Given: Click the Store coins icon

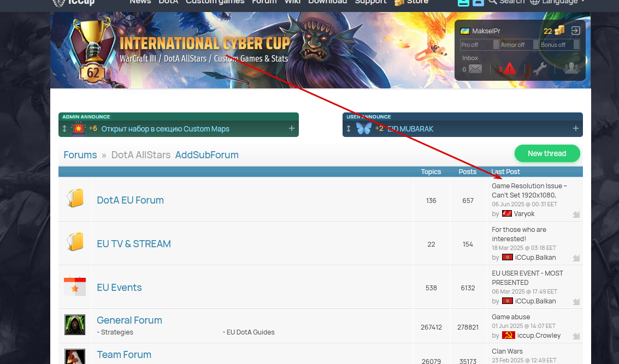Looking at the screenshot, I should (x=399, y=2).
